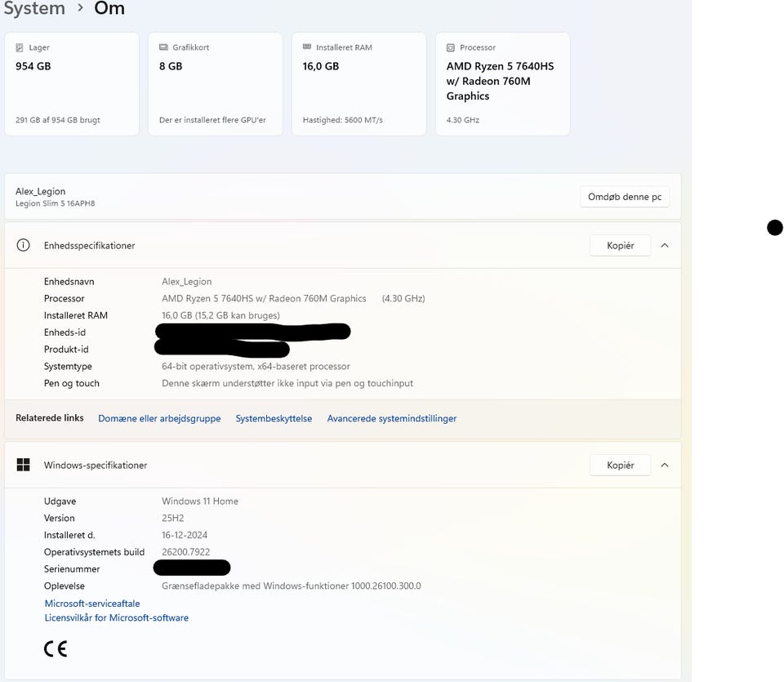
Task: Click the Installeret RAM card icon
Action: click(307, 47)
